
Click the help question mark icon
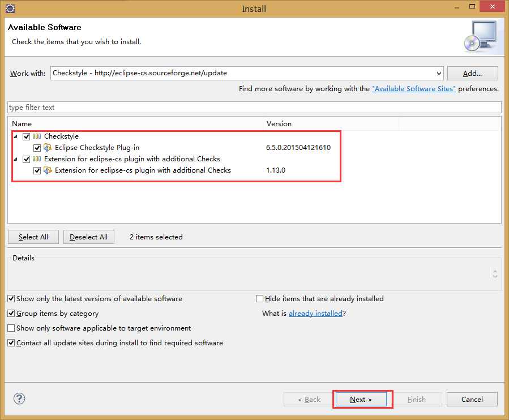(x=19, y=398)
